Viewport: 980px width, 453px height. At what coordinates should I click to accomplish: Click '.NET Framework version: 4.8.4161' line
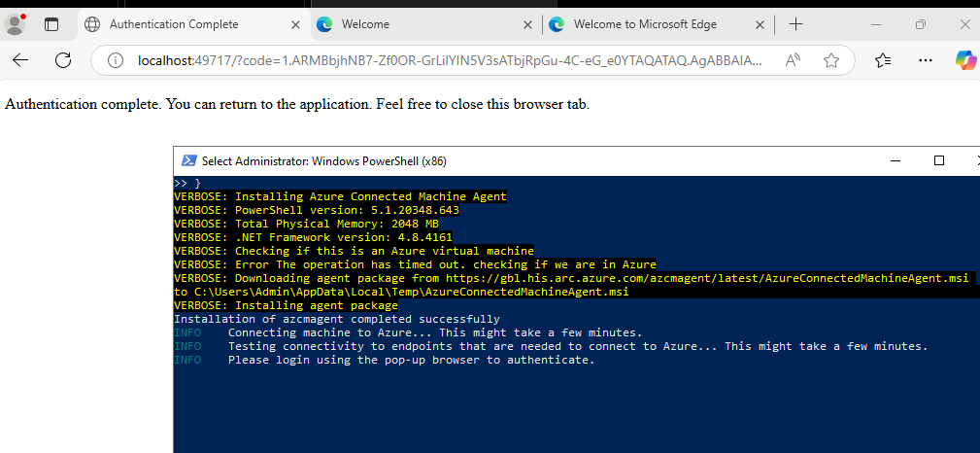pyautogui.click(x=313, y=237)
